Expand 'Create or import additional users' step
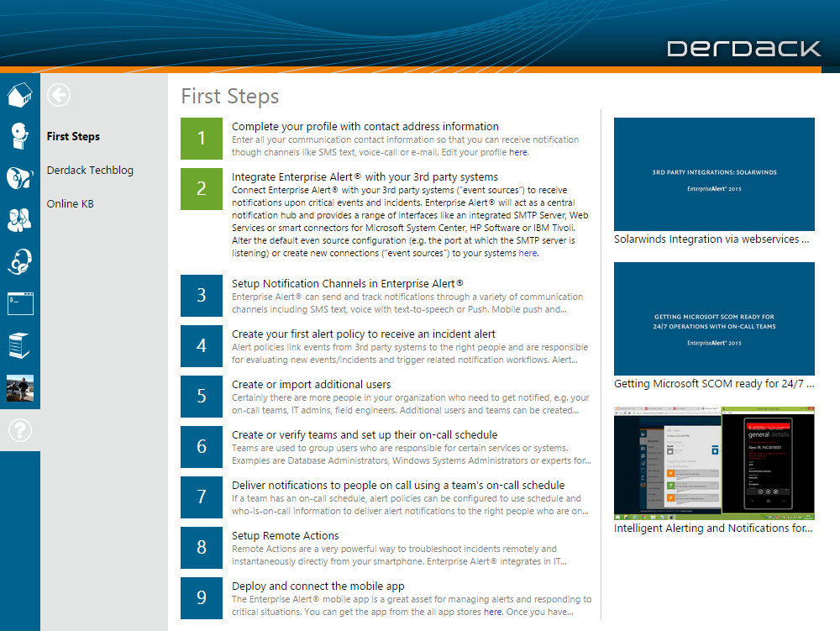 pos(312,384)
